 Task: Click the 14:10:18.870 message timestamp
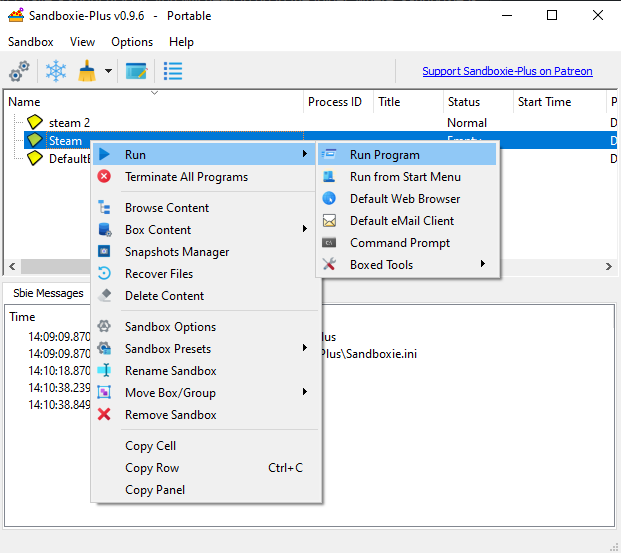[59, 370]
